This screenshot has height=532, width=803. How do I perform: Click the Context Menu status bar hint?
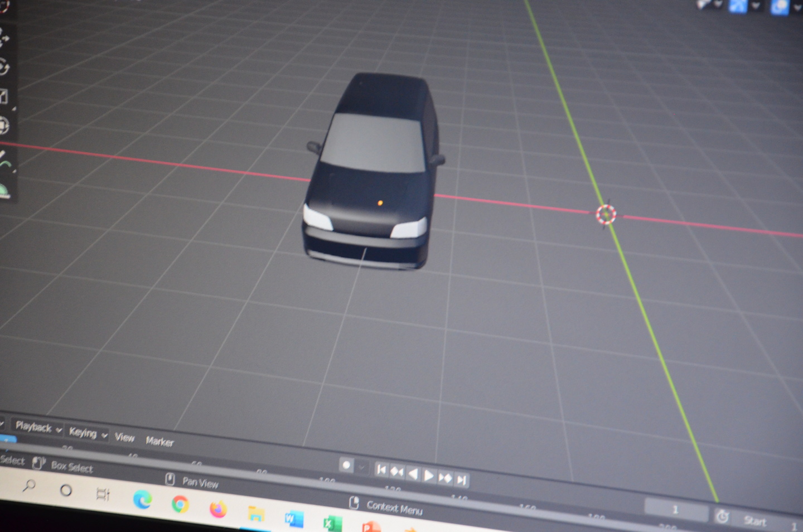pos(394,509)
